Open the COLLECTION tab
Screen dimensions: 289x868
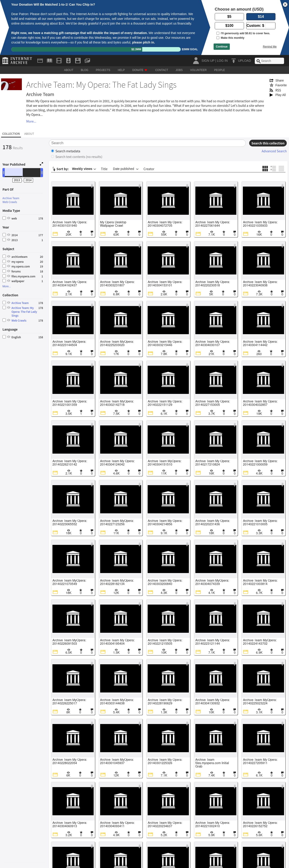coord(11,134)
